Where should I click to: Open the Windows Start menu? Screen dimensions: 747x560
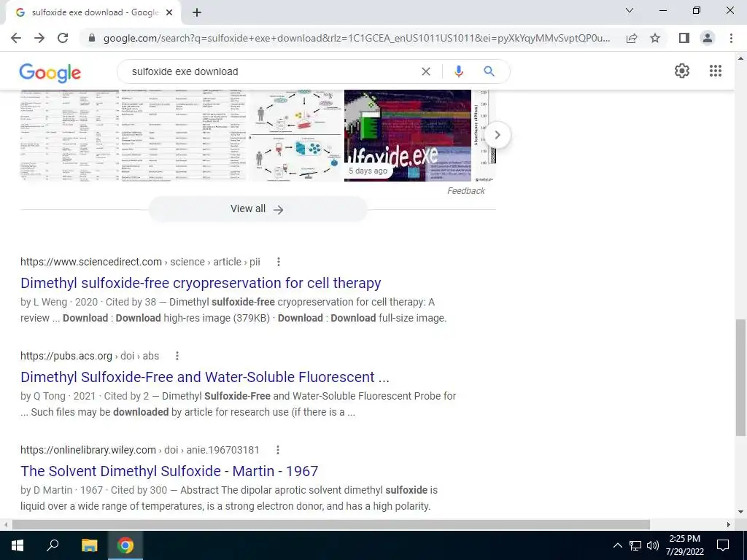tap(18, 545)
